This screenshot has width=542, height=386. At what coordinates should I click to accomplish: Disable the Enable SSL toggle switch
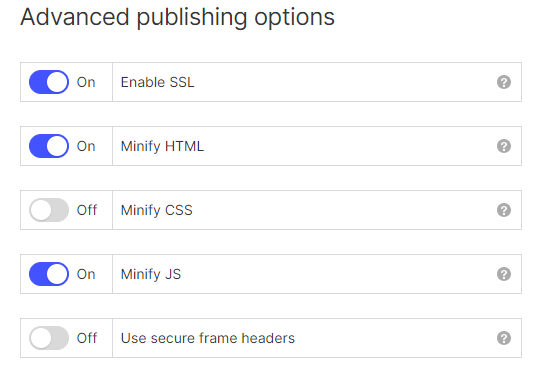[49, 82]
